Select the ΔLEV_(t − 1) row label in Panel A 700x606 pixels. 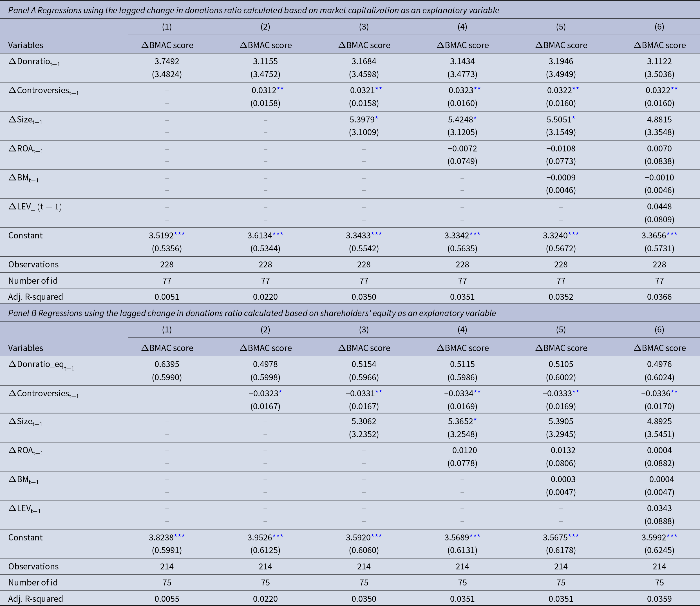35,207
